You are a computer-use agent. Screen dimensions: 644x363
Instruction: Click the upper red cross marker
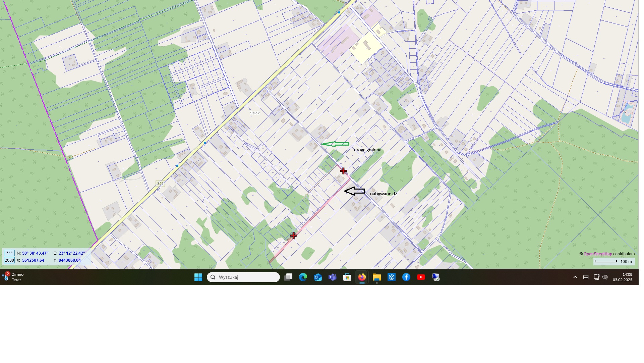click(343, 171)
